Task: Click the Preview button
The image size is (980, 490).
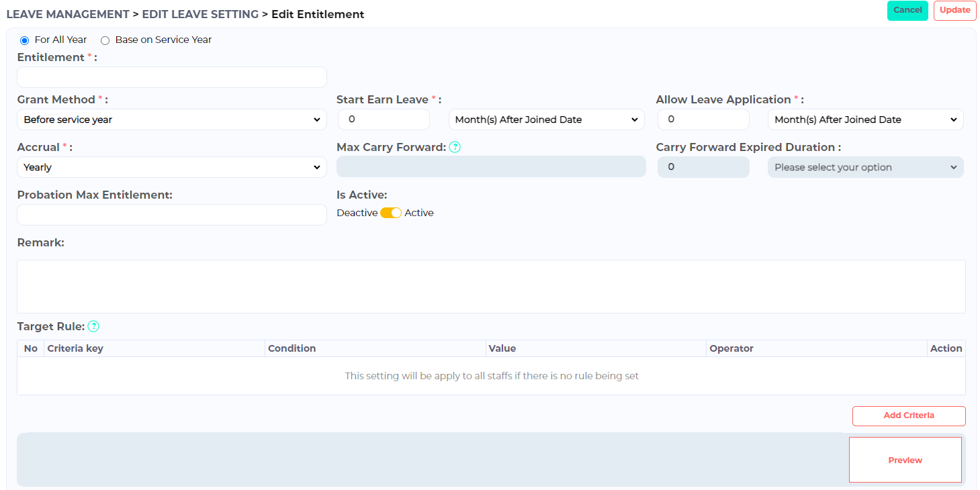Action: [x=905, y=460]
